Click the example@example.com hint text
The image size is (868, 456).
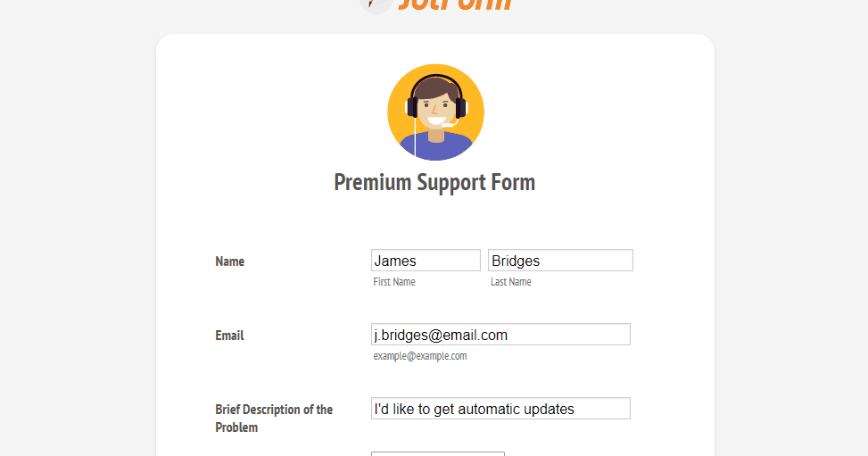point(420,356)
